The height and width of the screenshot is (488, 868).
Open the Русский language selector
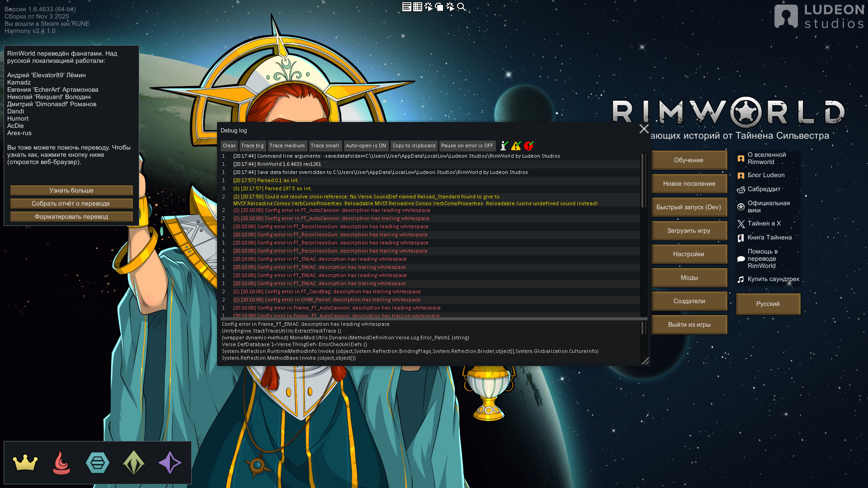coord(768,304)
